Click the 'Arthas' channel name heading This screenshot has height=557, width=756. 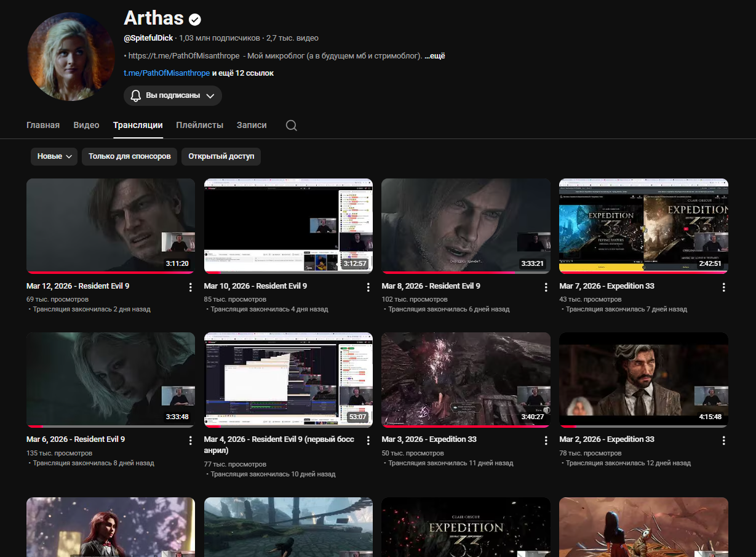click(x=153, y=18)
